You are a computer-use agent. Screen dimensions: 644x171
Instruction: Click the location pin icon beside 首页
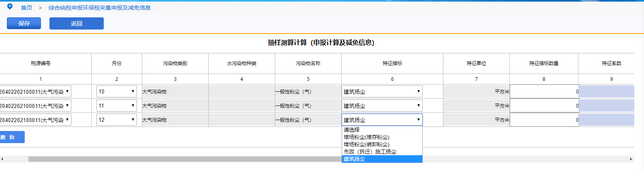[10, 6]
